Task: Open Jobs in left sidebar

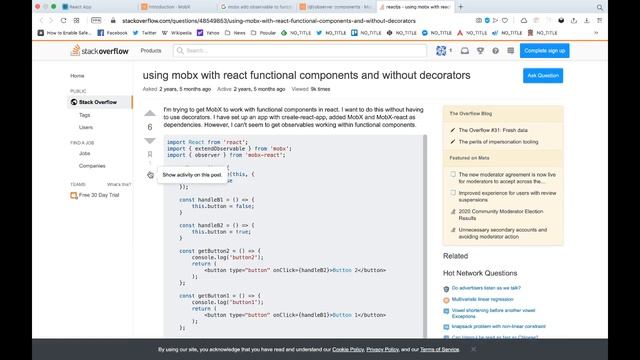Action: point(84,153)
